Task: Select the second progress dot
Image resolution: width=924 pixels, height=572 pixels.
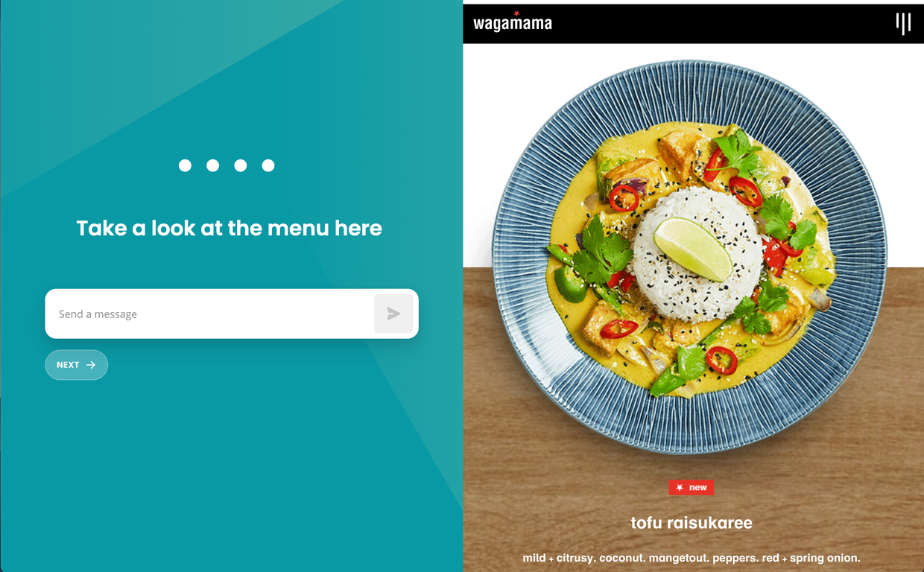Action: tap(212, 165)
